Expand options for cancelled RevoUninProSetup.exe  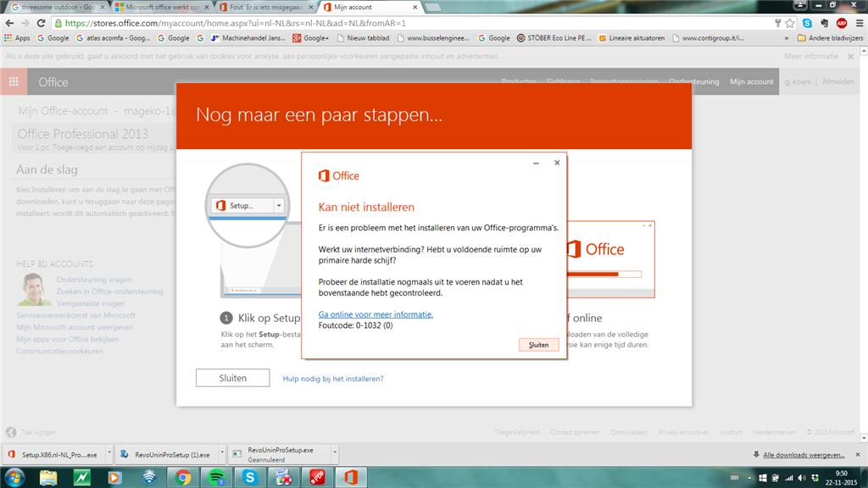tap(335, 454)
